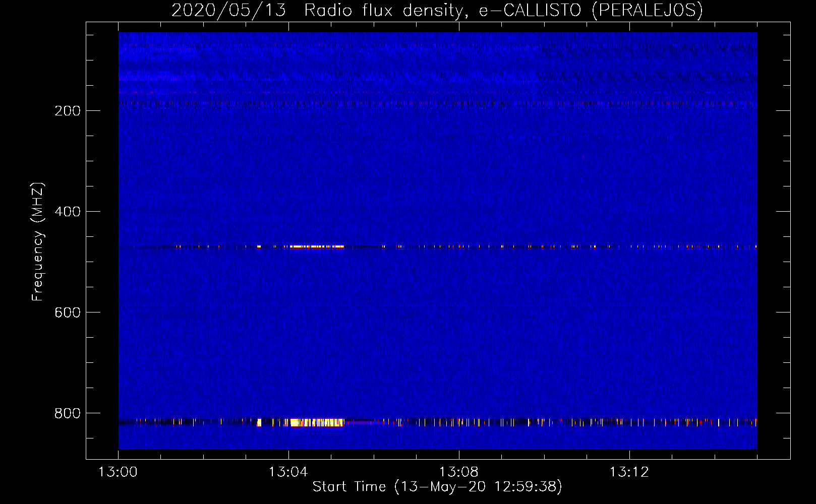Click the 800 frequency tick label
This screenshot has width=816, height=504.
click(68, 413)
